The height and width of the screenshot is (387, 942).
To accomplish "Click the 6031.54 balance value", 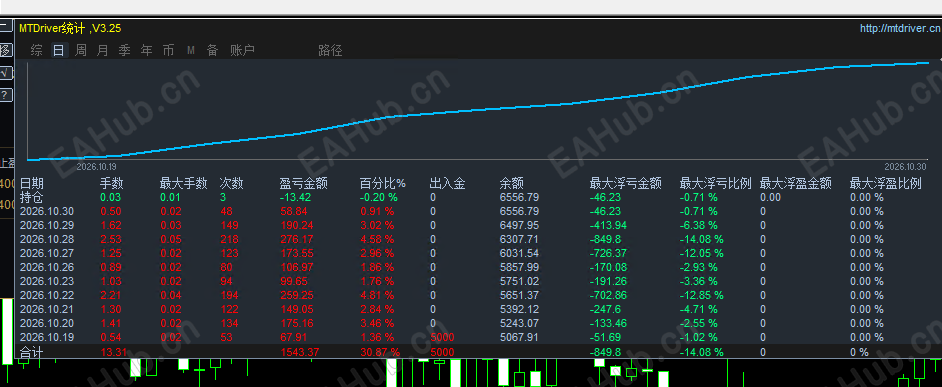I will click(x=519, y=253).
